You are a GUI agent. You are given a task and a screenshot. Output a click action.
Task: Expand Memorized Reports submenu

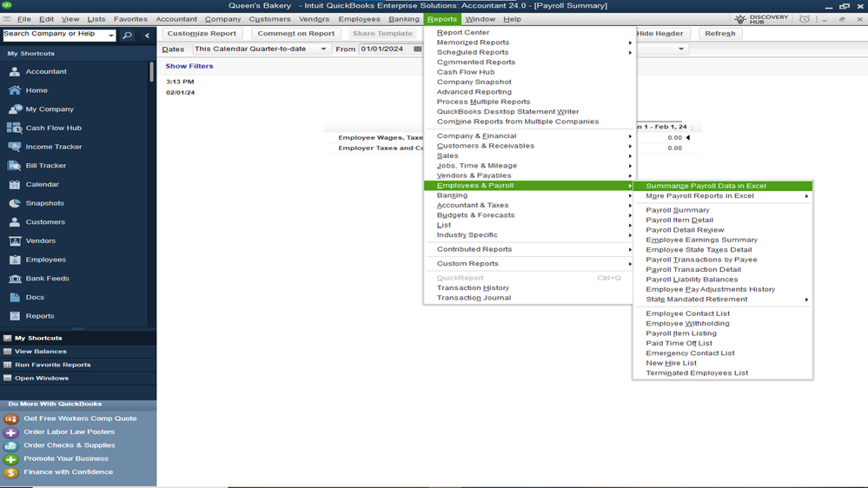528,42
